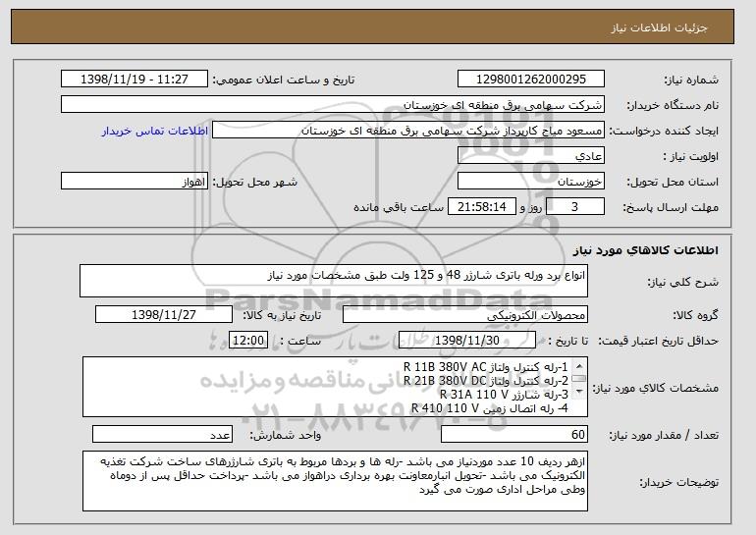This screenshot has width=756, height=535.
Task: Open buyer contact information link
Action: pyautogui.click(x=155, y=131)
